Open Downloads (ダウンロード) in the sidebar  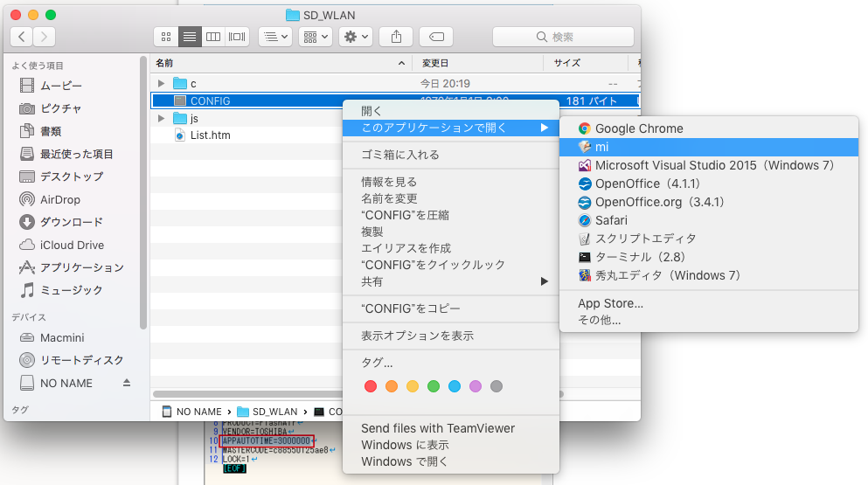(61, 222)
